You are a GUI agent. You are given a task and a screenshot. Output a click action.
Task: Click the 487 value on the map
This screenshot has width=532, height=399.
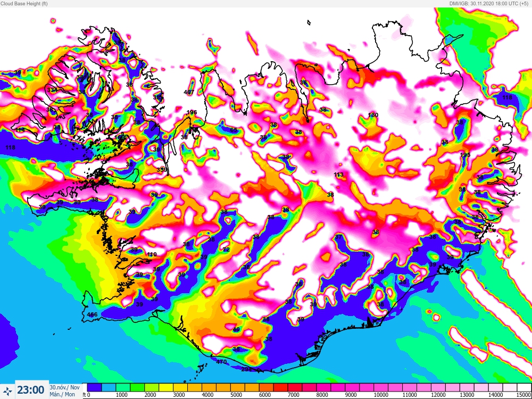[x=189, y=92]
